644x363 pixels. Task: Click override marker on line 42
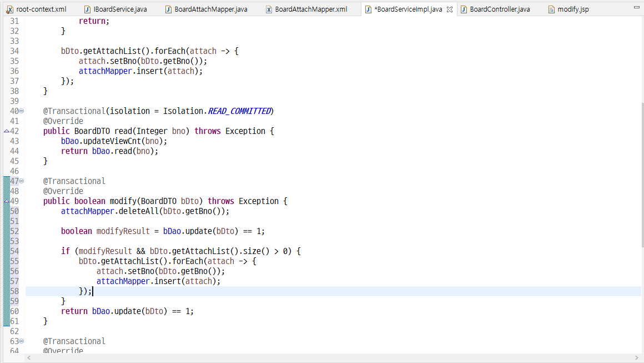(x=7, y=131)
